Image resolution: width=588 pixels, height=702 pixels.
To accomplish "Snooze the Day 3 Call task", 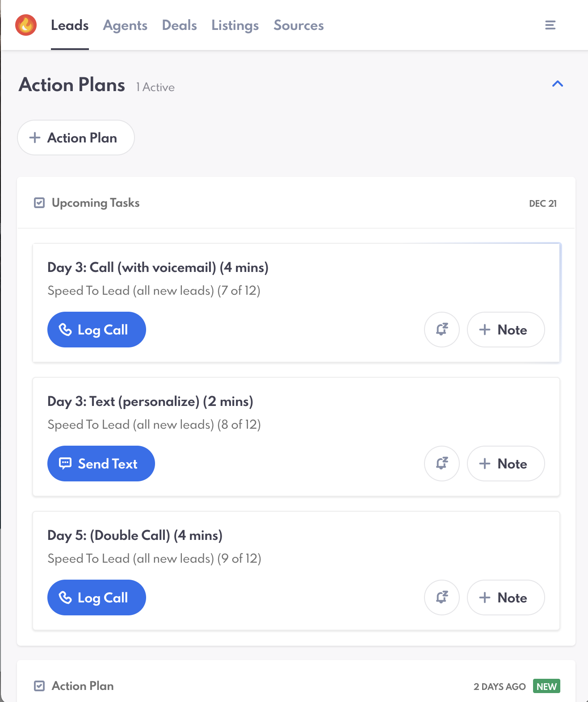I will tap(441, 330).
